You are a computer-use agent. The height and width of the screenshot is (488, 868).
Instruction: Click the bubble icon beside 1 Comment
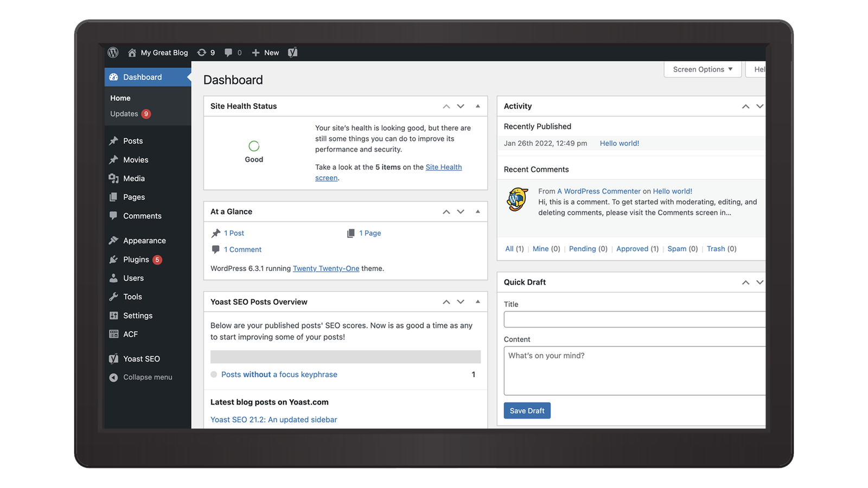(x=215, y=249)
